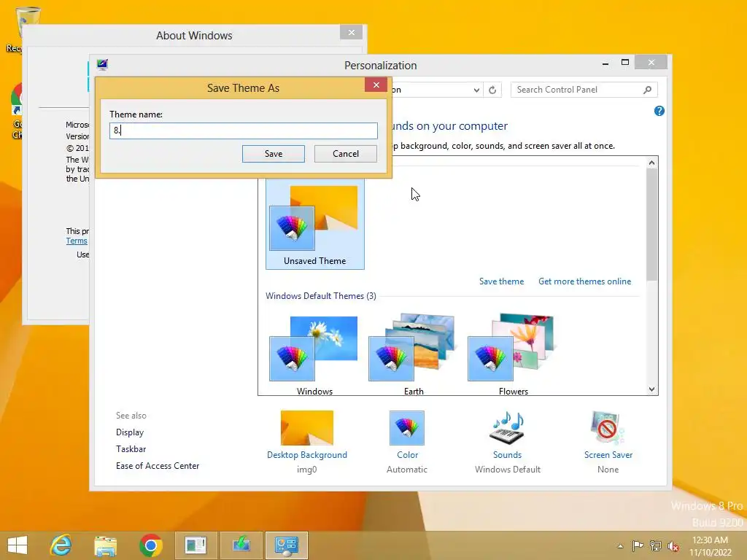Viewport: 747px width, 560px height.
Task: Open Get more themes online link
Action: pyautogui.click(x=584, y=281)
